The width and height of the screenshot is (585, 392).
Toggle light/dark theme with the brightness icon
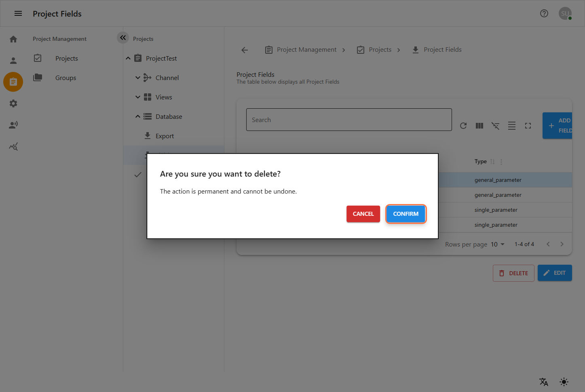click(564, 382)
